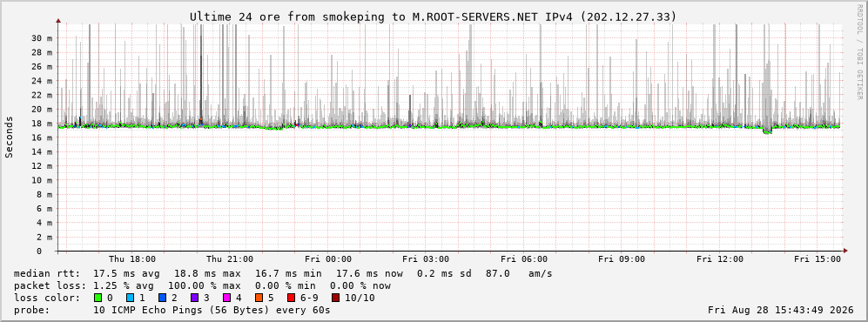Click the packet loss statistics line
This screenshot has height=322, width=868.
(x=202, y=286)
